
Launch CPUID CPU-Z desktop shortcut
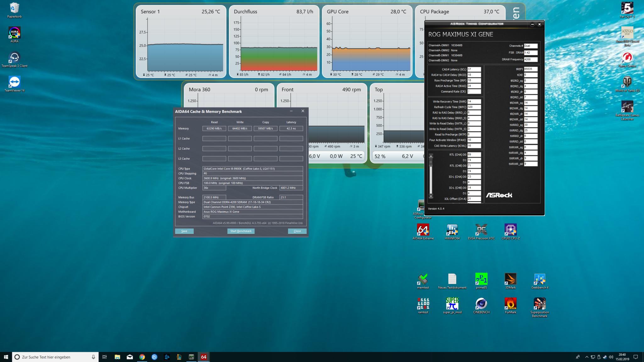510,232
